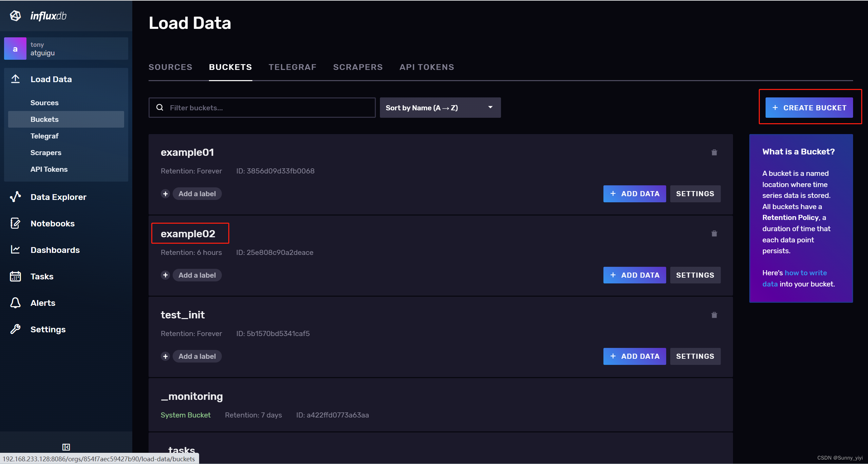This screenshot has width=868, height=464.
Task: Focus the Filter buckets search field
Action: [262, 108]
